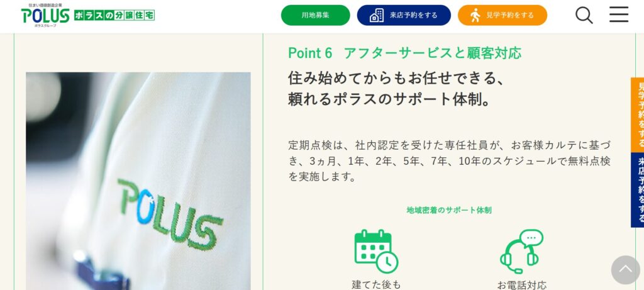Click the お電話対応 label
Image resolution: width=644 pixels, height=290 pixels.
[x=521, y=284]
